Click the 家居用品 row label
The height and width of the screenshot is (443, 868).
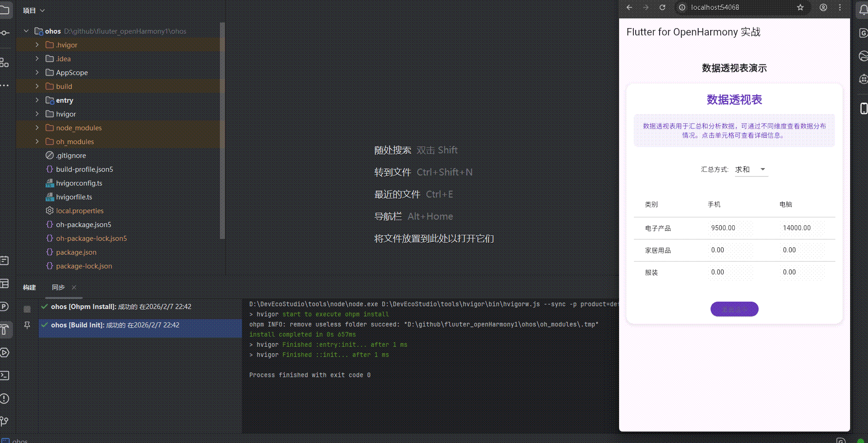click(658, 251)
